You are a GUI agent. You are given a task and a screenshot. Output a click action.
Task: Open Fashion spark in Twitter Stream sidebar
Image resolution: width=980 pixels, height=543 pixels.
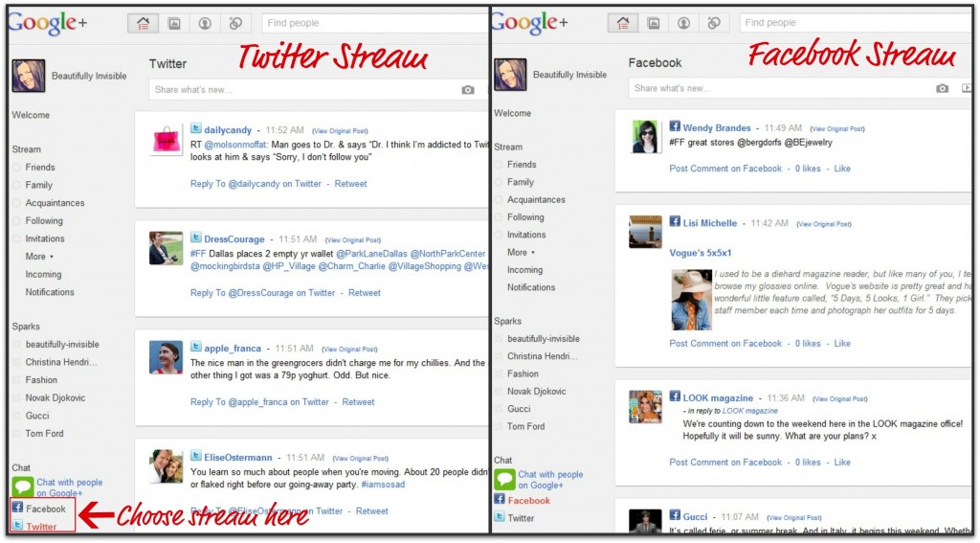pos(41,380)
